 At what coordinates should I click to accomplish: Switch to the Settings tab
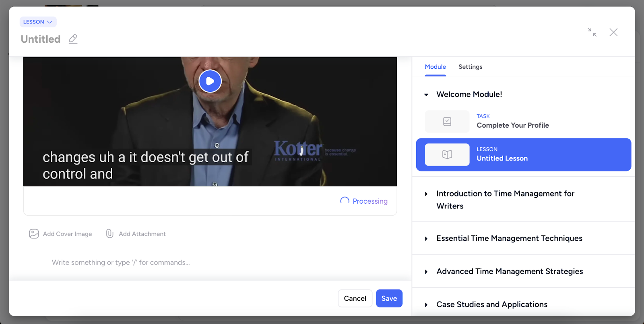coord(470,67)
